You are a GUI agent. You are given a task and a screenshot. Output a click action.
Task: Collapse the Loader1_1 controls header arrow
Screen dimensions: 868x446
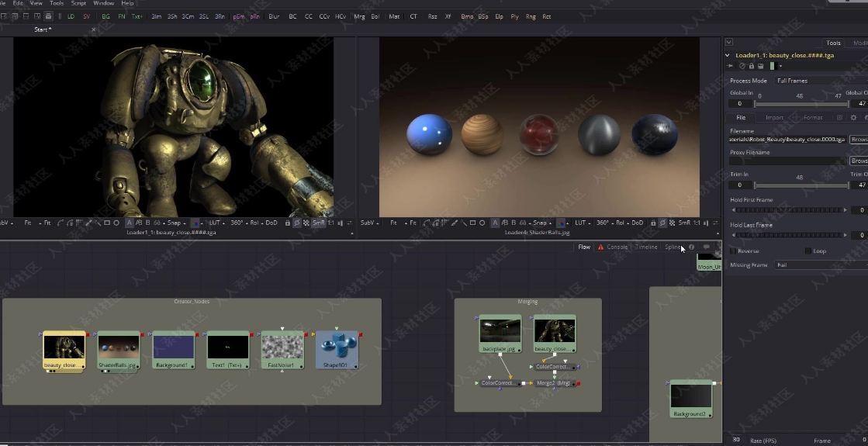pyautogui.click(x=728, y=55)
